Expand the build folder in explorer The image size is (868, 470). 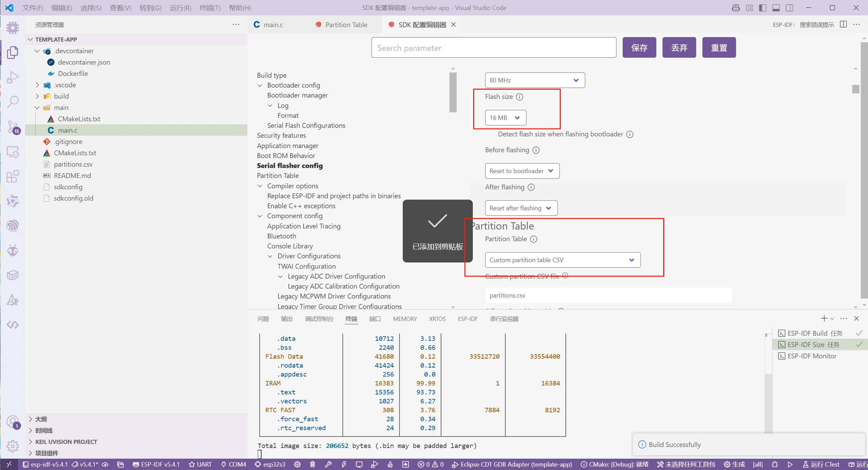pos(61,96)
